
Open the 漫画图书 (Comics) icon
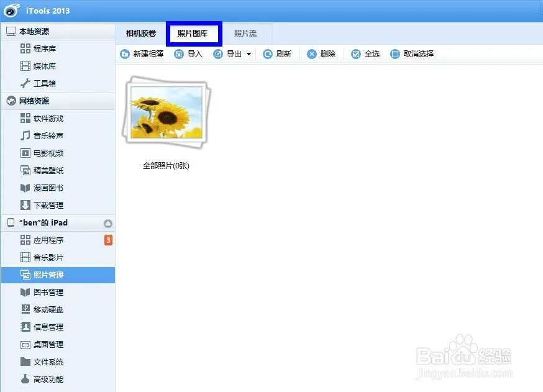coord(25,188)
